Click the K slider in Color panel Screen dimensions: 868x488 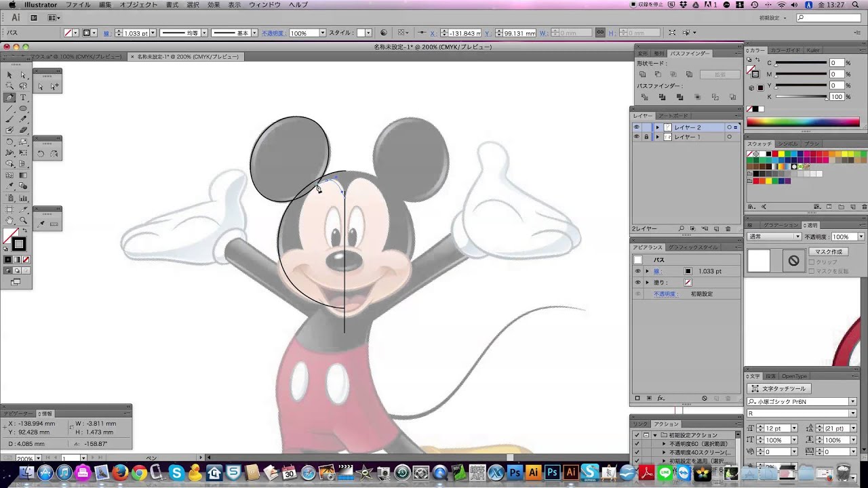pyautogui.click(x=802, y=97)
